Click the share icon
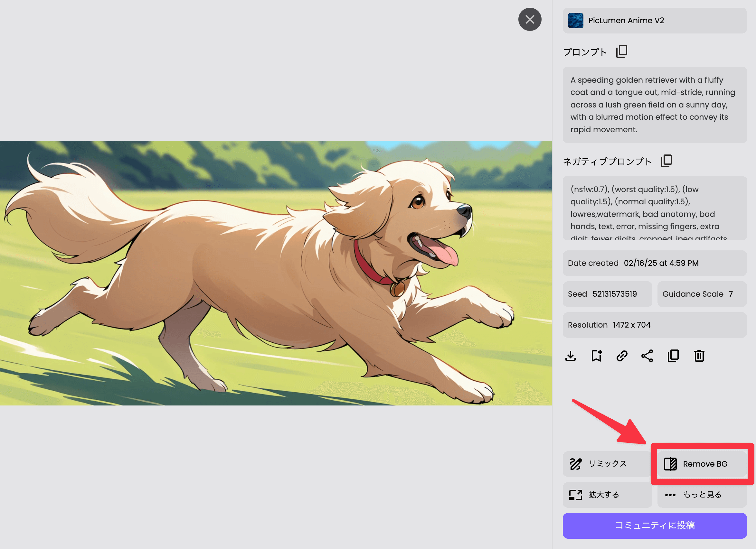The image size is (756, 549). (647, 356)
